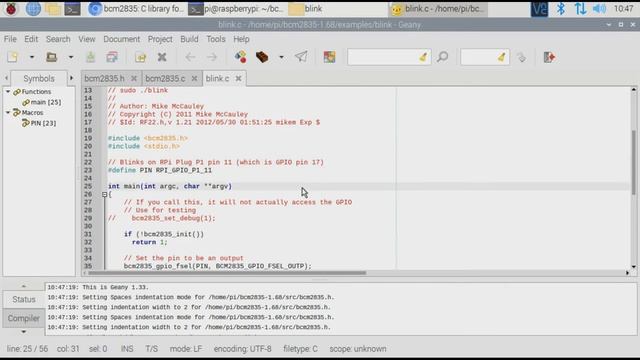Image resolution: width=640 pixels, height=360 pixels.
Task: Switch to the bcm2835.c tab
Action: (x=165, y=78)
